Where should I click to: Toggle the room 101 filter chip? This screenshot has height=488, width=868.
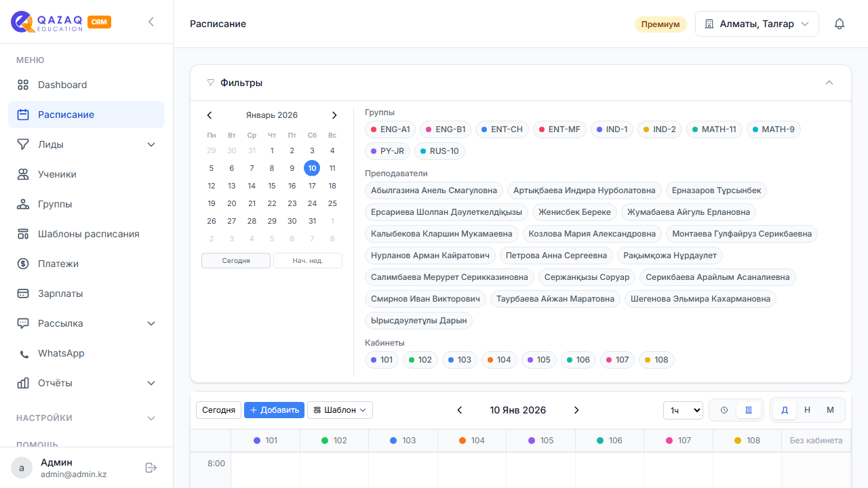click(x=382, y=360)
